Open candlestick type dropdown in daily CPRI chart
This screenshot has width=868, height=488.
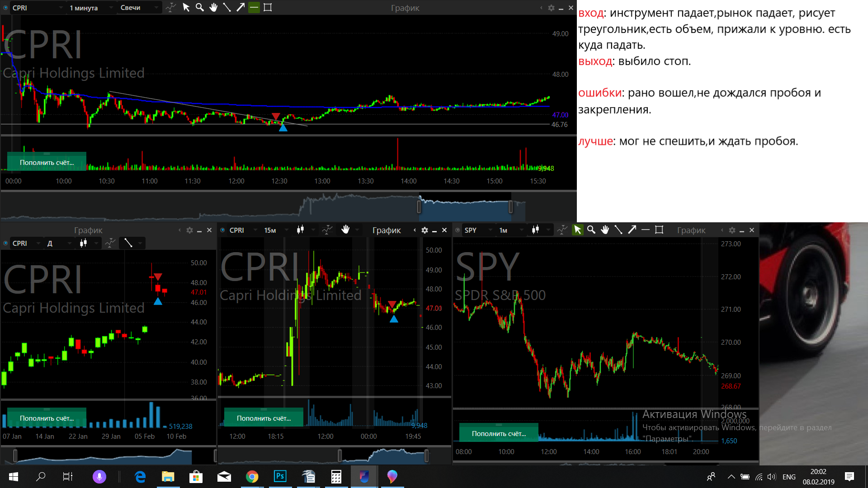tap(89, 243)
